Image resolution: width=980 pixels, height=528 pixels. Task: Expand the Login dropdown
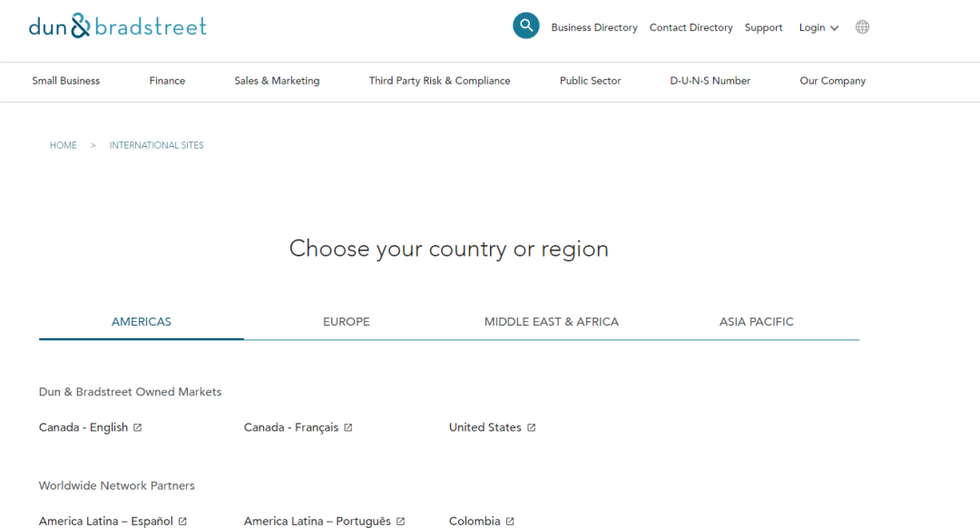[x=818, y=27]
